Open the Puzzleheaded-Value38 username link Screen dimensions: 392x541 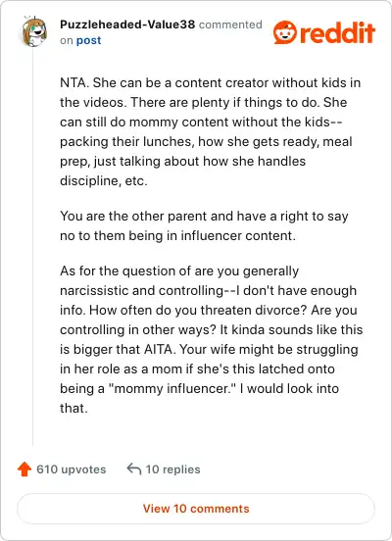(127, 25)
